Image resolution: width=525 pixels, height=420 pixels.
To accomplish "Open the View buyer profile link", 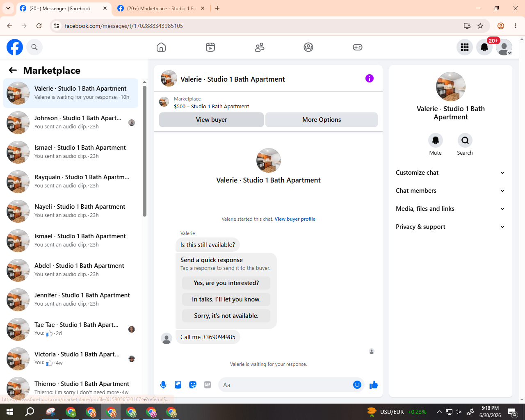I will pyautogui.click(x=295, y=219).
